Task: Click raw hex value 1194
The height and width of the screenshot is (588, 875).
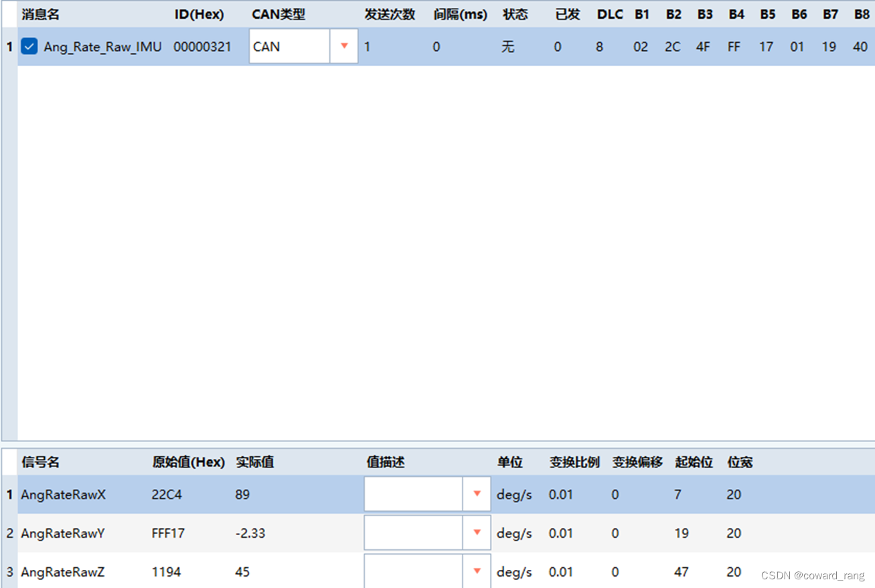Action: click(166, 572)
